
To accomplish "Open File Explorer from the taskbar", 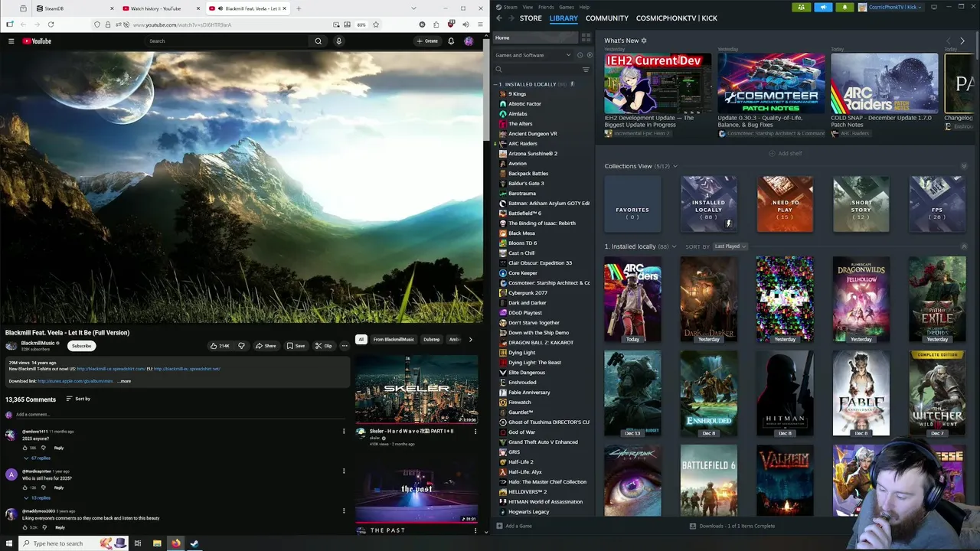I will 157,543.
